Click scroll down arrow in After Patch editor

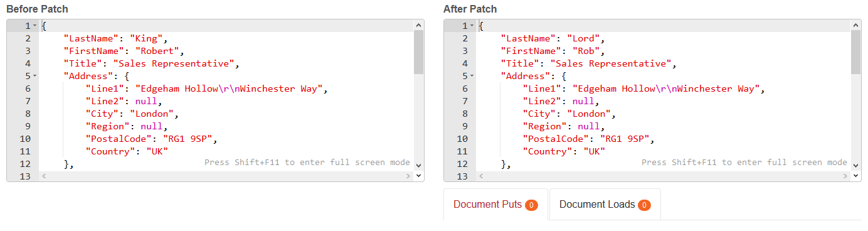click(856, 165)
